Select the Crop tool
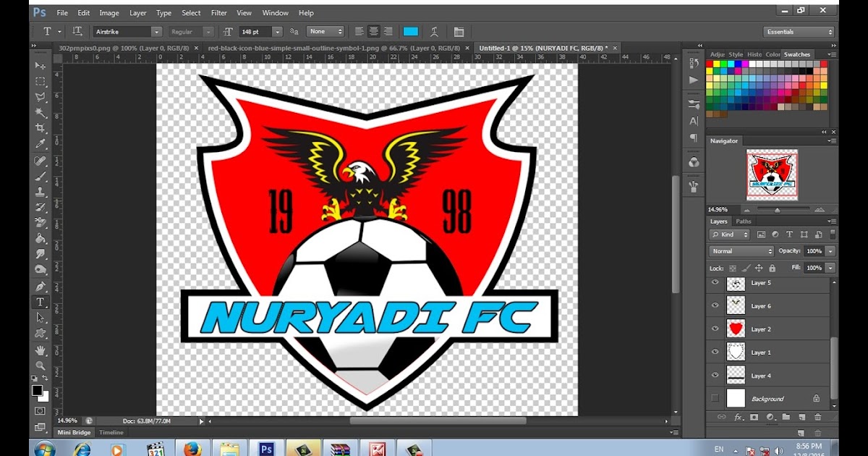 (x=41, y=128)
